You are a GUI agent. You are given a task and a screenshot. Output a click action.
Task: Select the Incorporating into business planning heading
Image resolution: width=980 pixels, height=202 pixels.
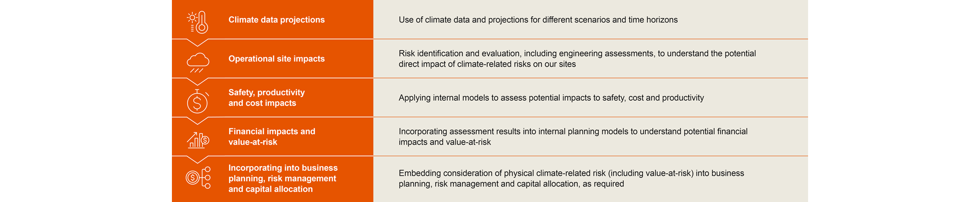click(283, 178)
